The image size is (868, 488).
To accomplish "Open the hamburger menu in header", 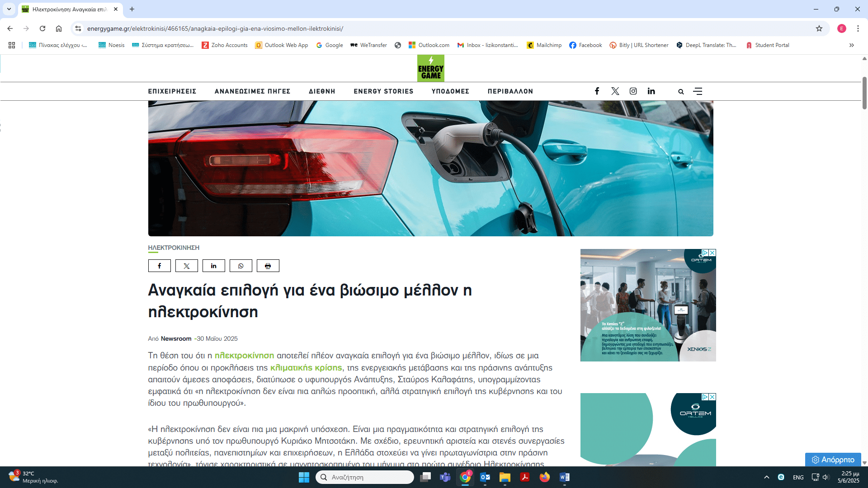I will tap(698, 91).
